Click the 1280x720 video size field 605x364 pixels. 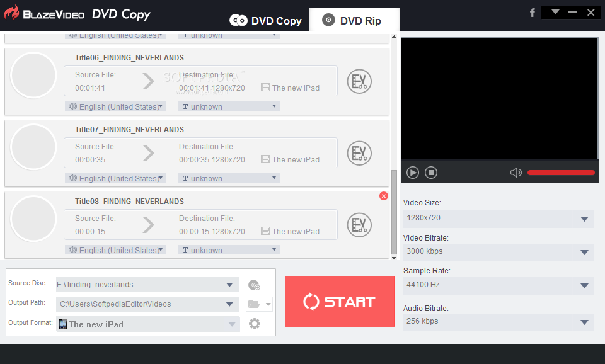[488, 219]
